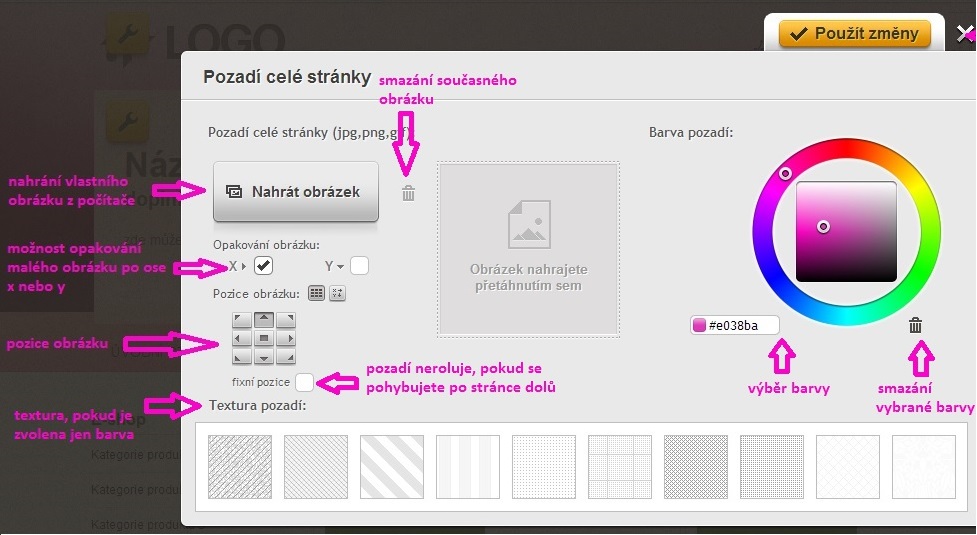
Task: Set image position to middle-left arrow
Action: 241,340
